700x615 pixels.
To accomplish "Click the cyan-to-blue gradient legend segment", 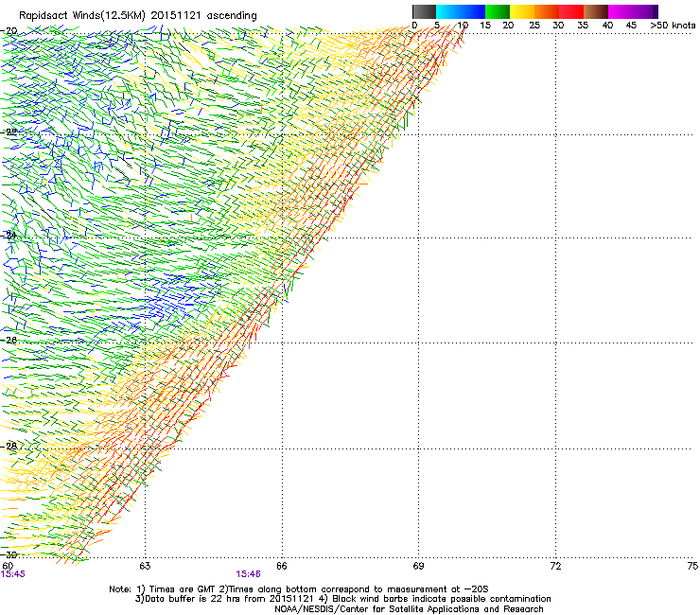I will [461, 11].
